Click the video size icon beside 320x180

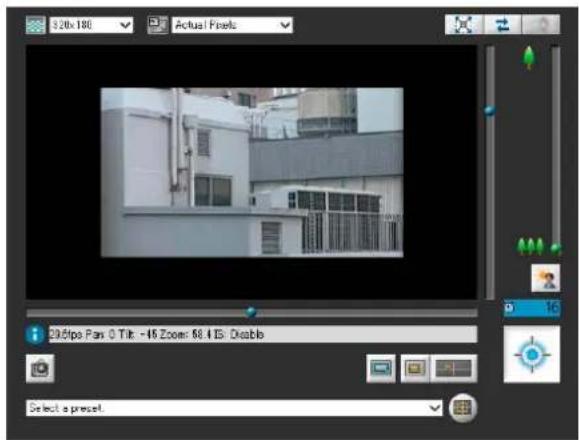click(x=36, y=25)
